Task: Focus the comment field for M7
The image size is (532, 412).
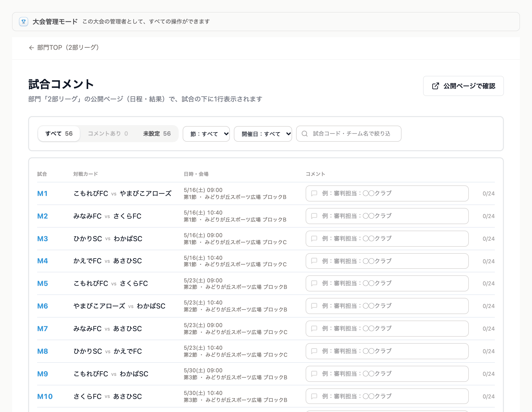Action: click(387, 329)
